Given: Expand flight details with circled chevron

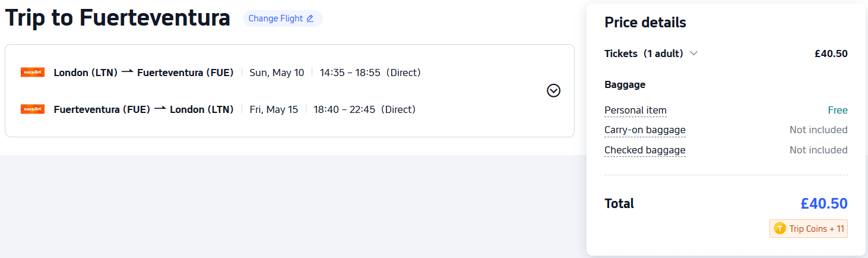Looking at the screenshot, I should [553, 90].
